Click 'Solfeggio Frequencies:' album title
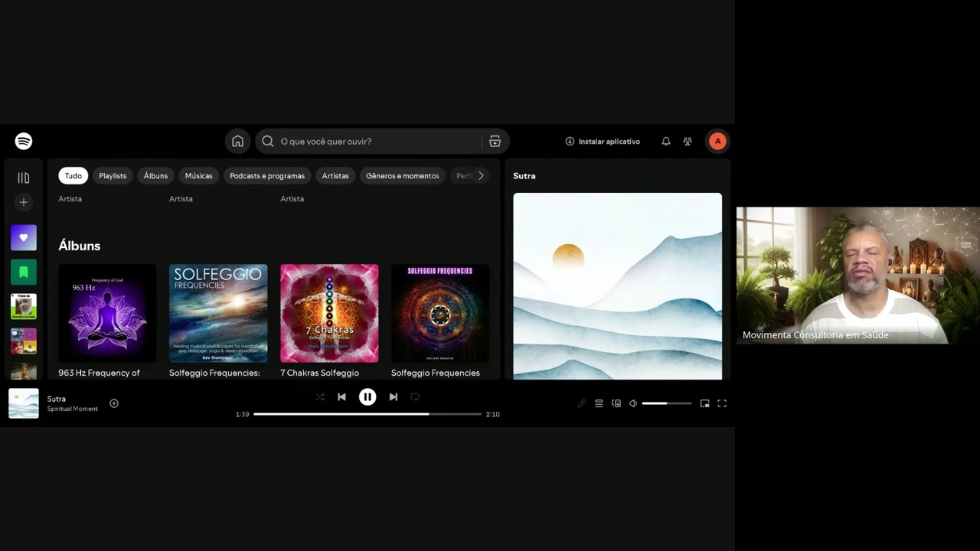980x551 pixels. click(215, 373)
